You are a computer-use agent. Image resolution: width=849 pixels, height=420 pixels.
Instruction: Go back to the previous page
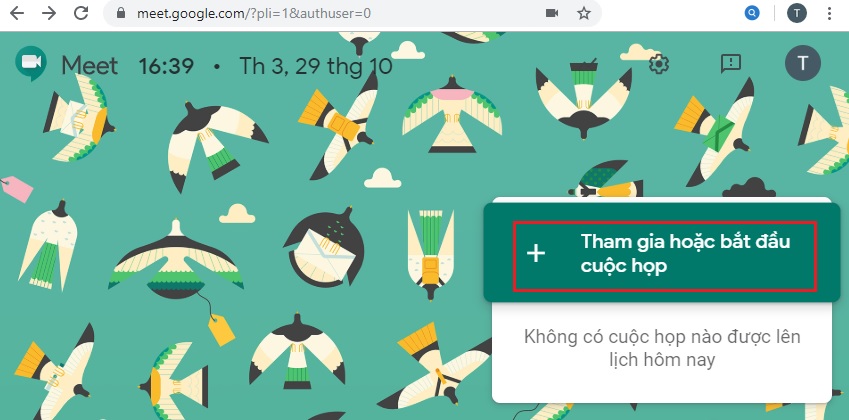tap(17, 13)
